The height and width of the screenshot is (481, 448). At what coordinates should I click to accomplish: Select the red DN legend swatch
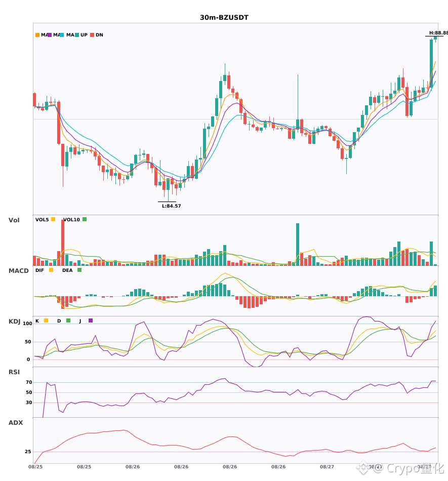pyautogui.click(x=92, y=35)
